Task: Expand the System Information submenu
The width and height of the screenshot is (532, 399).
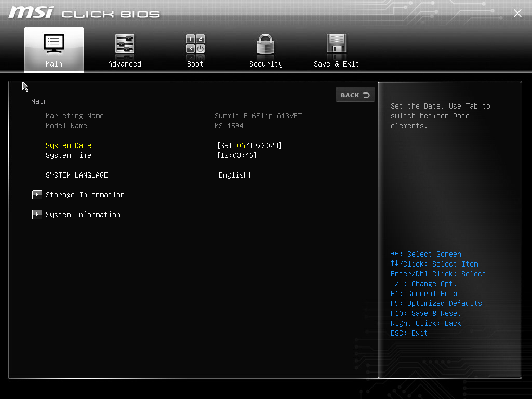Action: 83,215
